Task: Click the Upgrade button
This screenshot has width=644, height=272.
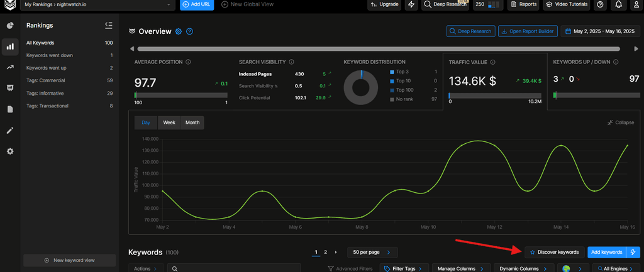Action: coord(384,4)
